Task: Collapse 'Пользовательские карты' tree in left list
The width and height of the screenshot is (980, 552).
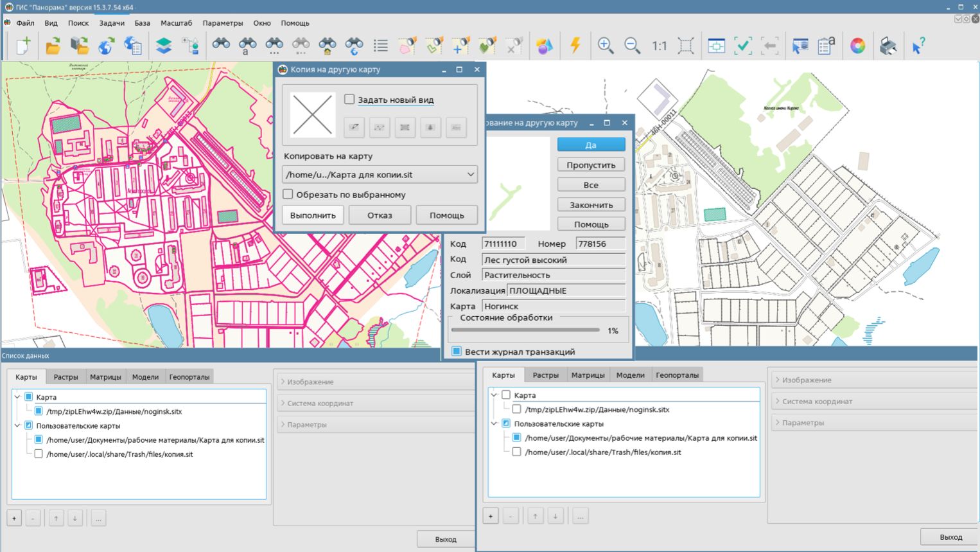Action: pyautogui.click(x=17, y=425)
